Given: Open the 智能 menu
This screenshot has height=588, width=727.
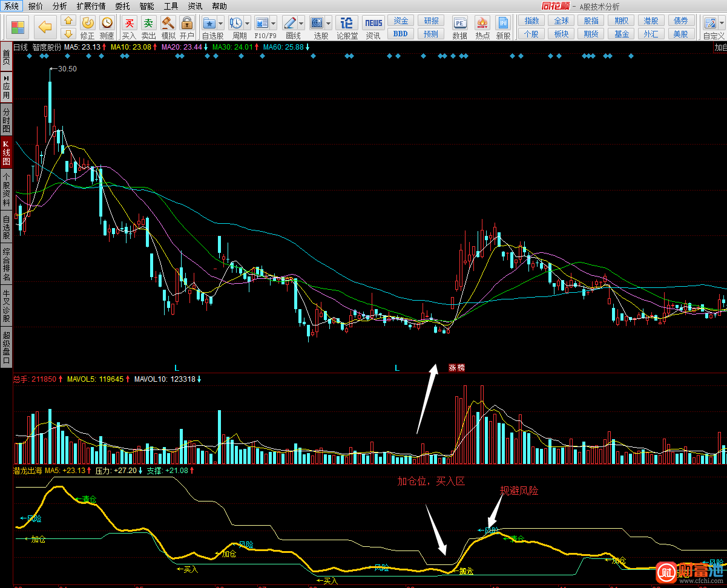Looking at the screenshot, I should click(x=146, y=6).
